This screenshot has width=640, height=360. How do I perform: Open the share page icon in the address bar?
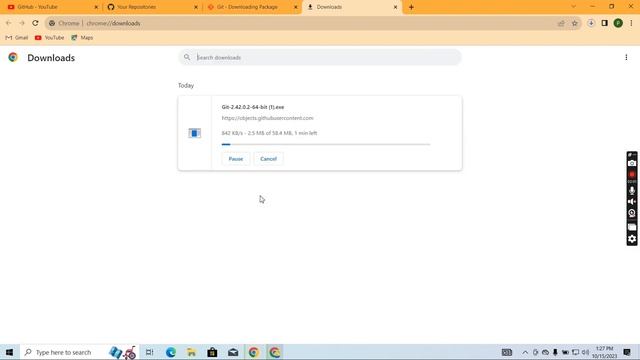pyautogui.click(x=561, y=23)
